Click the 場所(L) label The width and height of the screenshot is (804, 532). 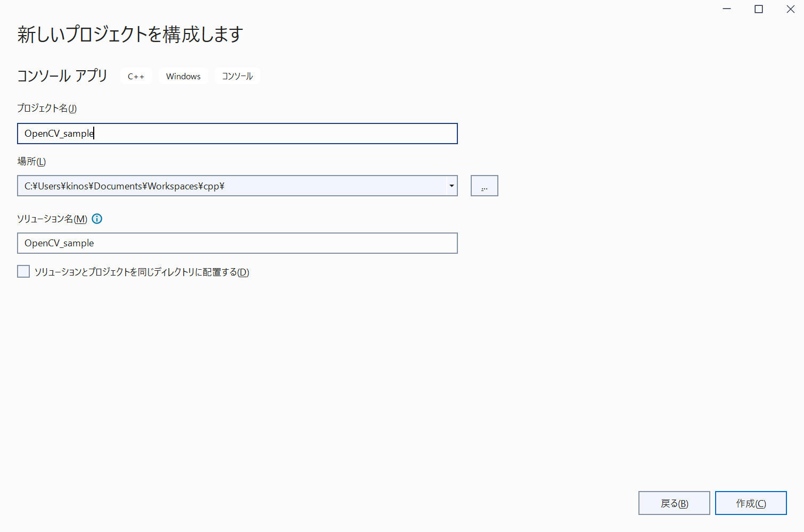click(x=31, y=162)
